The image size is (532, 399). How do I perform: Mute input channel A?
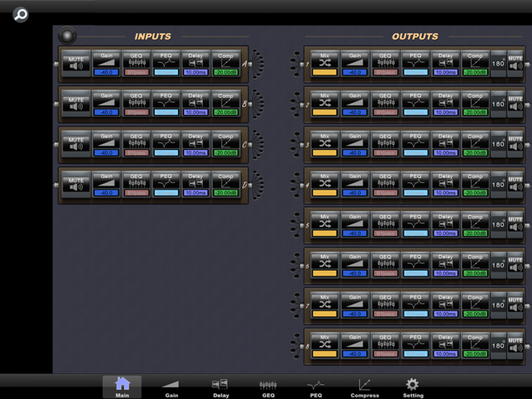click(76, 63)
